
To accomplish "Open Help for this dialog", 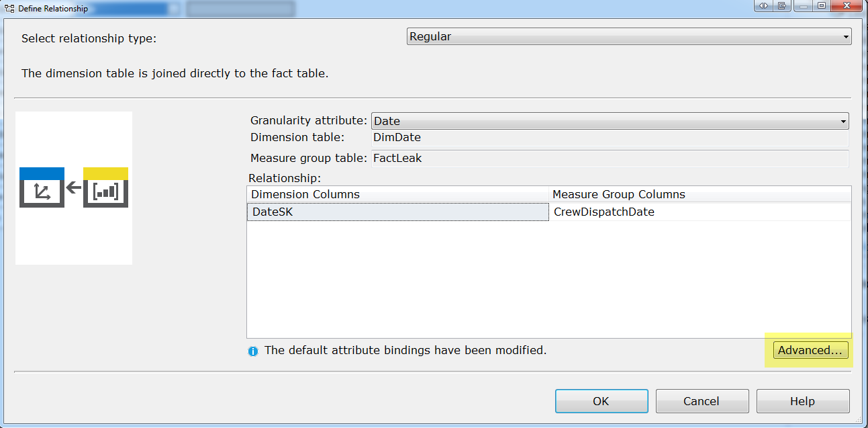I will tap(802, 401).
